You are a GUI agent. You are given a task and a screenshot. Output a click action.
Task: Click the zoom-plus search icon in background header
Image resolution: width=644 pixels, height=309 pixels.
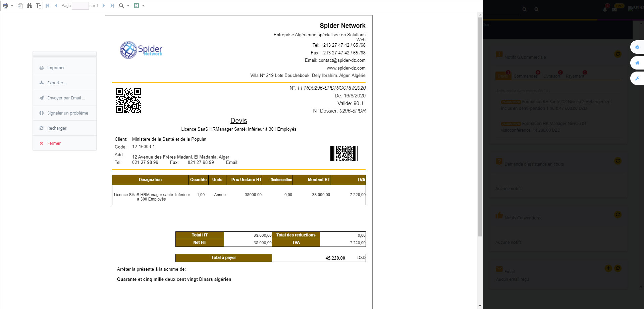[537, 9]
